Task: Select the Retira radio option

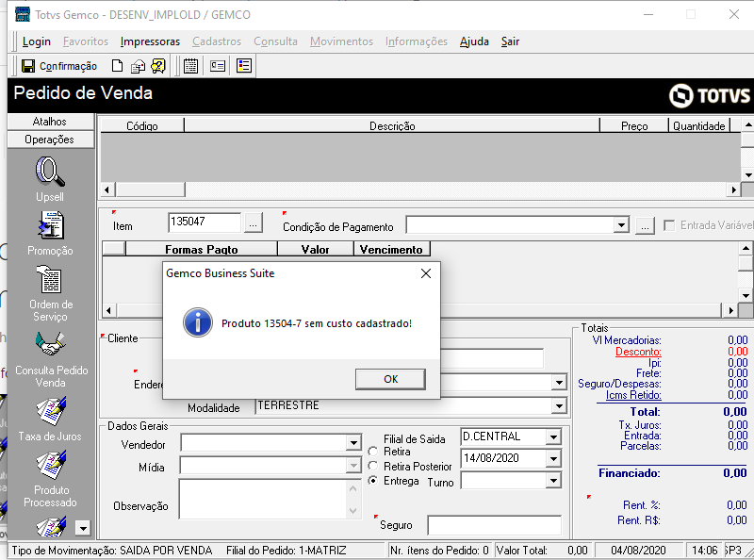Action: tap(372, 452)
